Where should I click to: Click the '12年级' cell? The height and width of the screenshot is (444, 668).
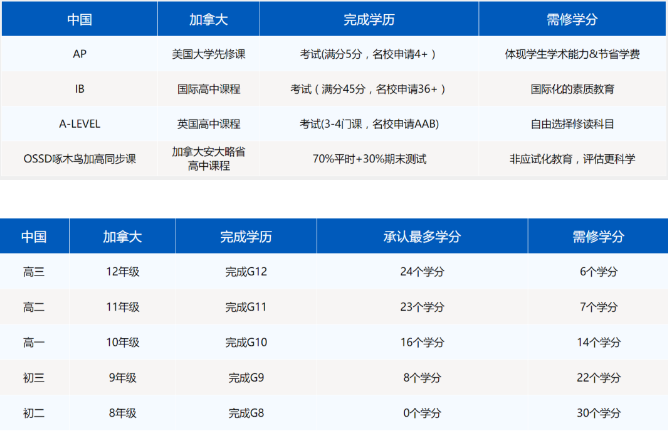(122, 272)
